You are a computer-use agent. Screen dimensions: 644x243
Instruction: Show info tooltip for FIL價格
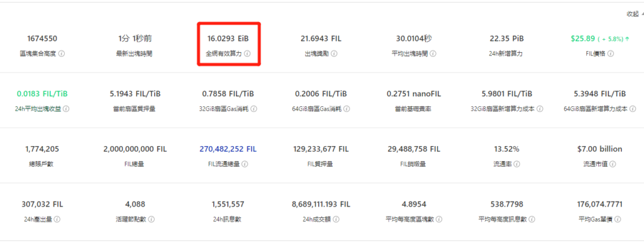tap(611, 54)
